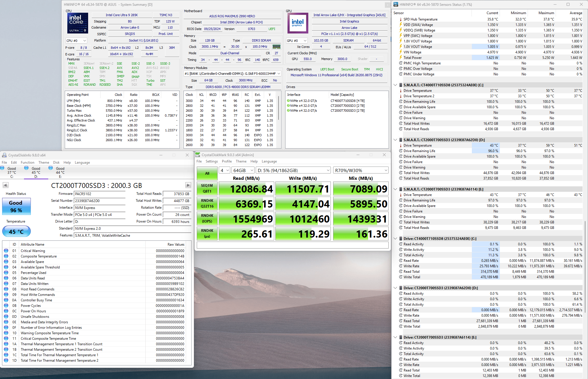Click the C: drive S.M.A.R.T. section disk icon

coord(401,85)
